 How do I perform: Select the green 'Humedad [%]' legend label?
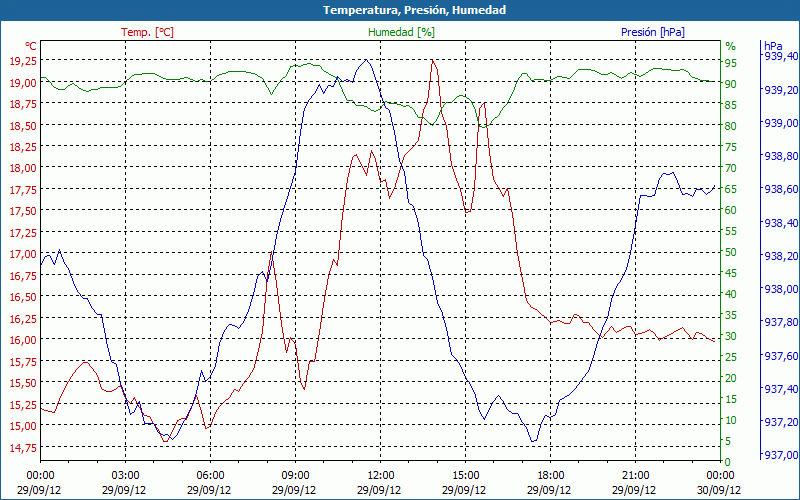click(x=401, y=32)
